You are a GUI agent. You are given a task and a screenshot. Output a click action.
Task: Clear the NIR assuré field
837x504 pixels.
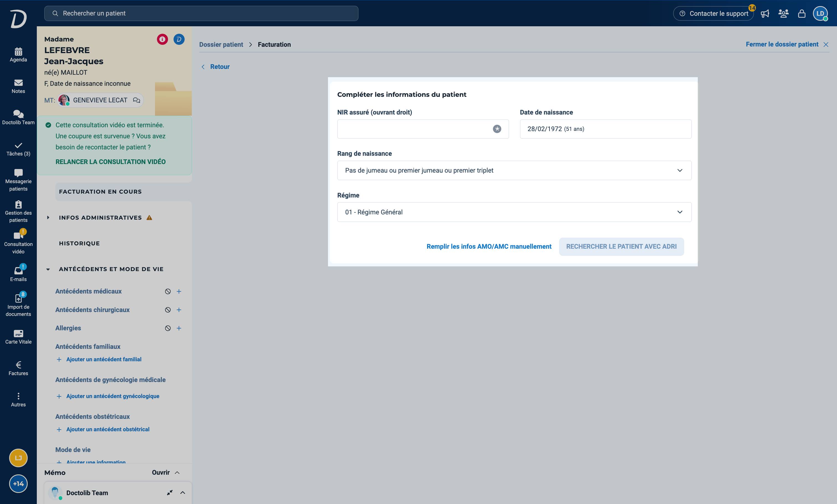497,129
